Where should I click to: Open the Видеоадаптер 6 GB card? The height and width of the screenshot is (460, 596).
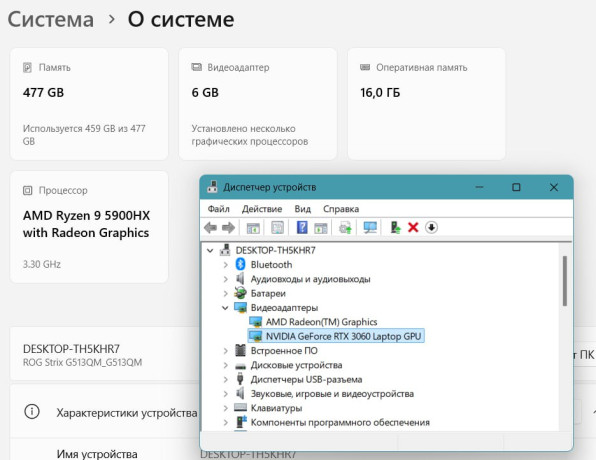click(258, 104)
